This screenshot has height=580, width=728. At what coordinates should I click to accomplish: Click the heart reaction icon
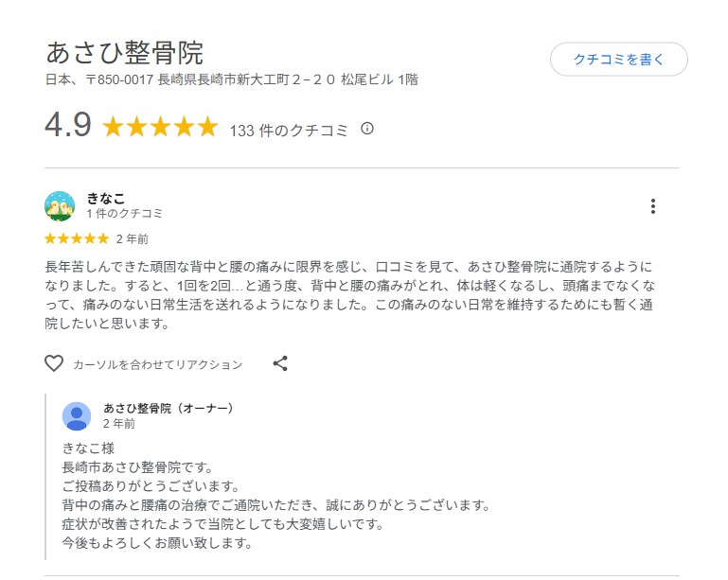click(x=54, y=363)
